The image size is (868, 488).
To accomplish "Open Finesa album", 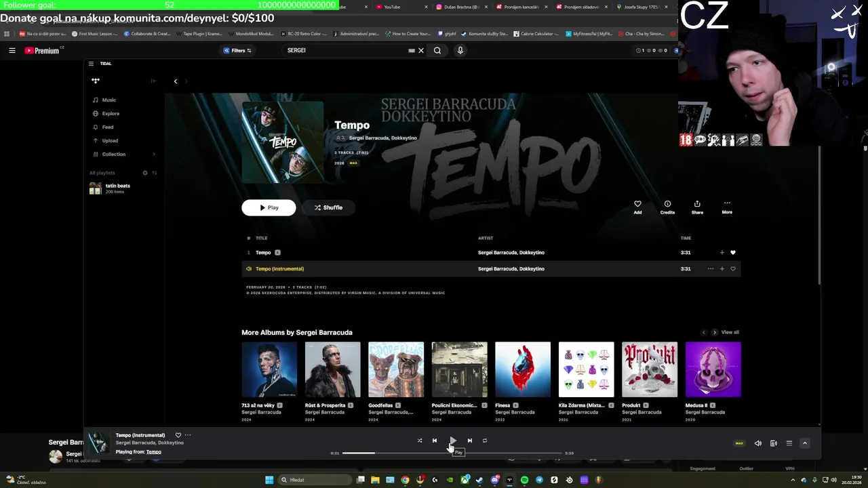I will click(x=523, y=369).
